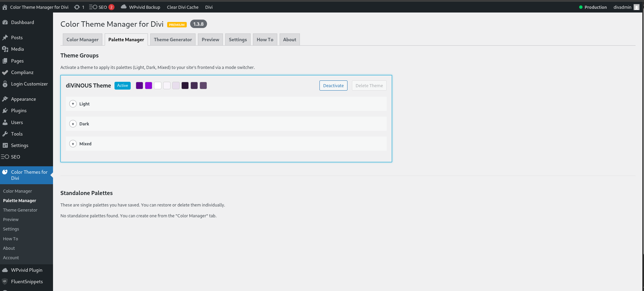Viewport: 644px width, 291px height.
Task: Open Color Manager in sidebar submenu
Action: point(18,191)
